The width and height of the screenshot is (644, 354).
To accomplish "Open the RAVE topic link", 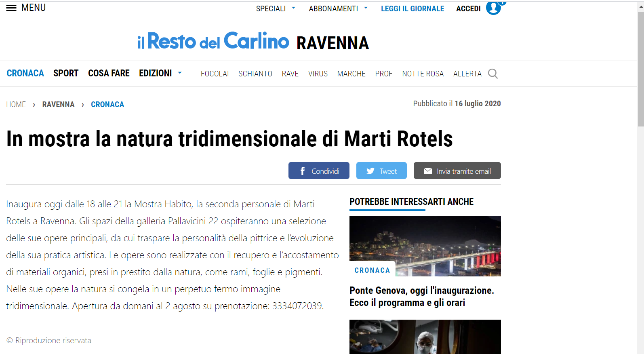I will pyautogui.click(x=290, y=74).
